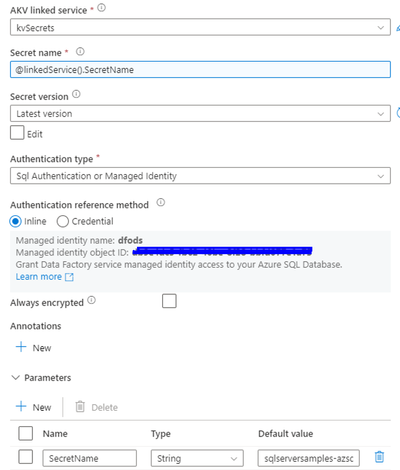
Task: Check the Edit checkbox under Secret version
Action: (x=17, y=133)
